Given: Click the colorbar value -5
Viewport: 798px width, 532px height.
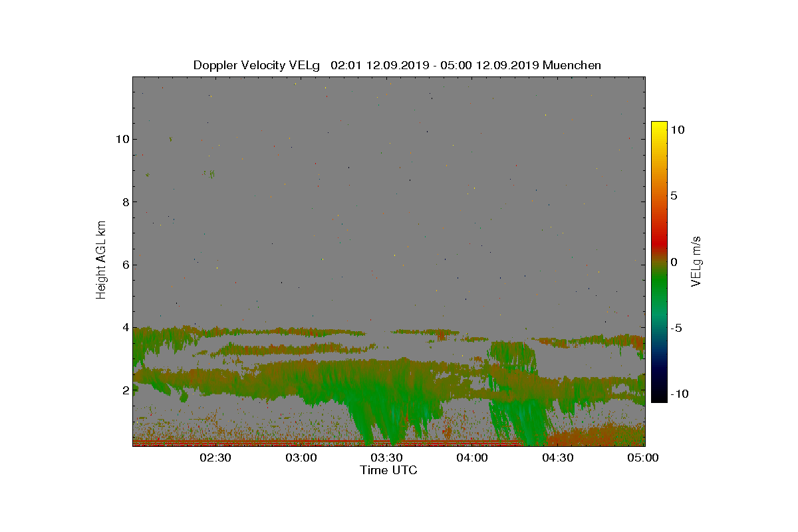Looking at the screenshot, I should tap(676, 328).
